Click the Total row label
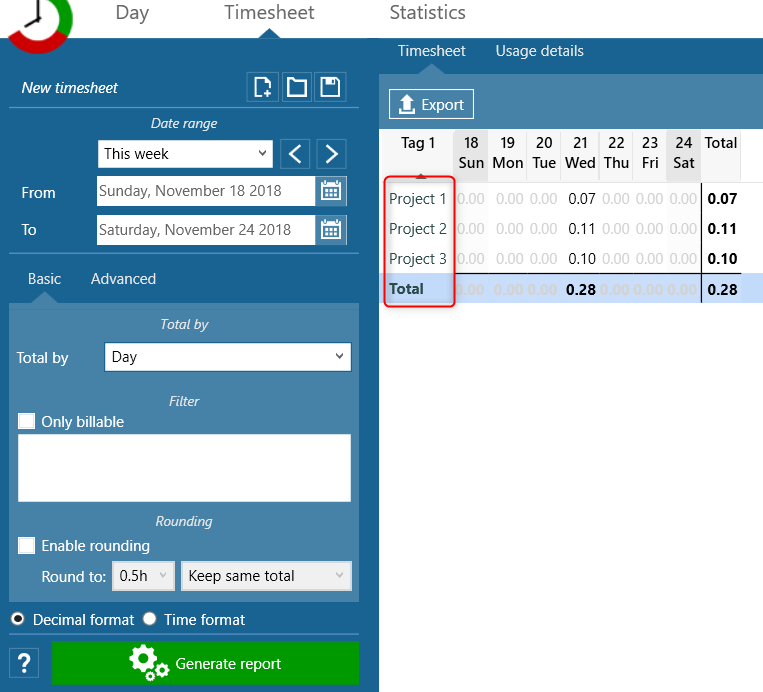Viewport: 763px width, 692px height. (406, 289)
